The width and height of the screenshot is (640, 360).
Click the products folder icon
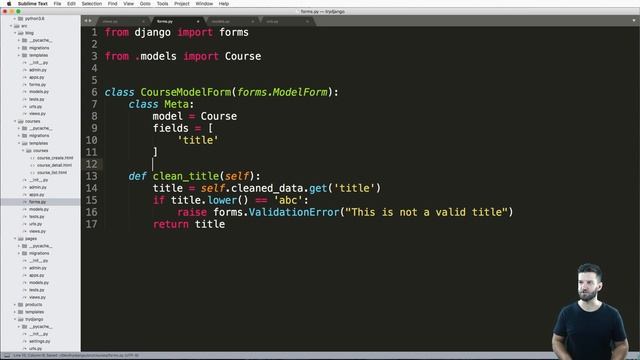21,305
